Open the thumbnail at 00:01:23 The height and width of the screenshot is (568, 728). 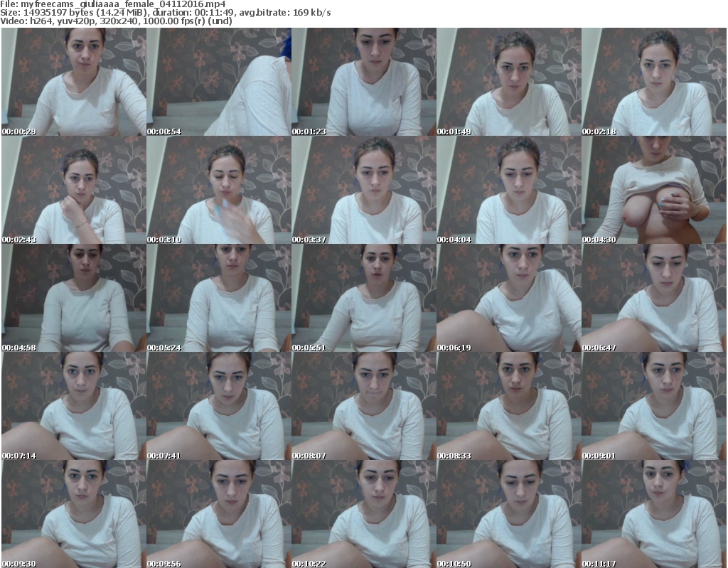[x=364, y=82]
